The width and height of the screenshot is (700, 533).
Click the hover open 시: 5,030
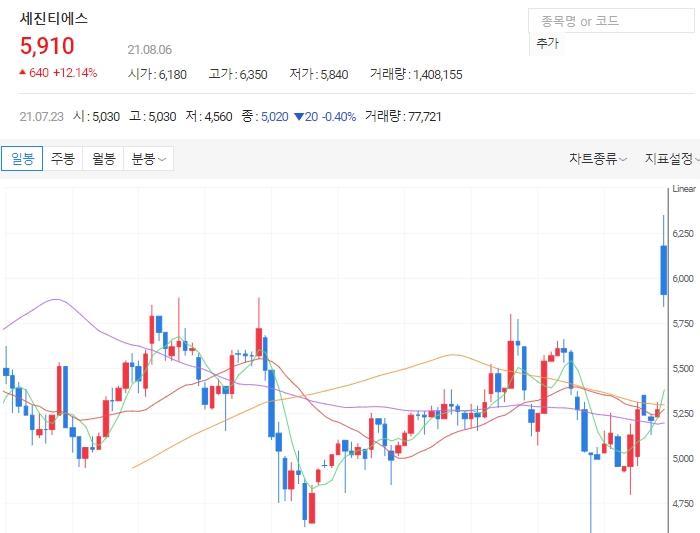[96, 117]
